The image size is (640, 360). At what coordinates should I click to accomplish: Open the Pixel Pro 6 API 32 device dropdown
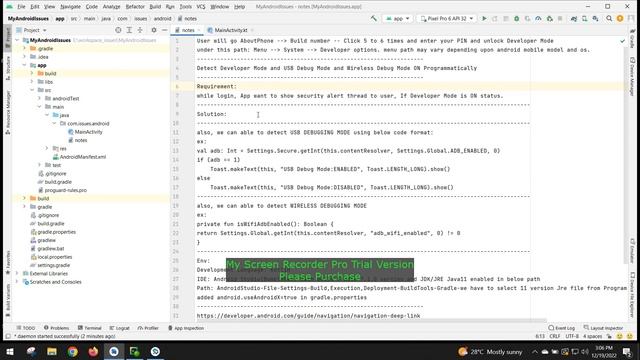pos(447,18)
